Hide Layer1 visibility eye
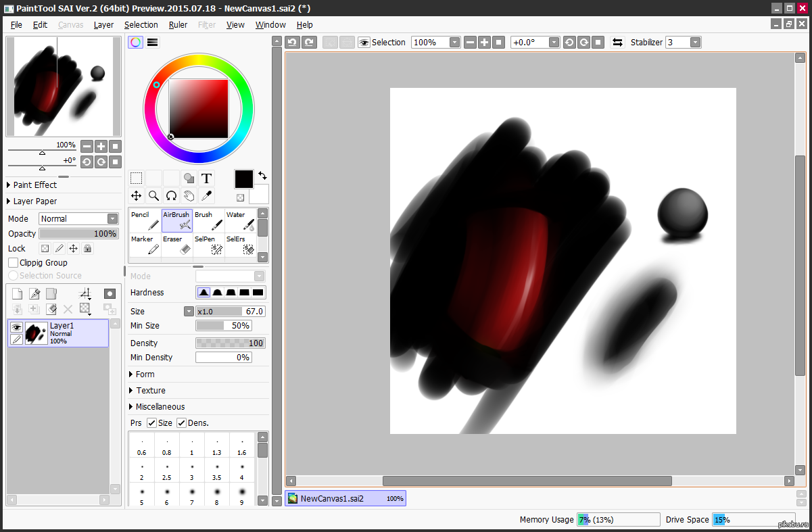Image resolution: width=812 pixels, height=532 pixels. coord(16,327)
